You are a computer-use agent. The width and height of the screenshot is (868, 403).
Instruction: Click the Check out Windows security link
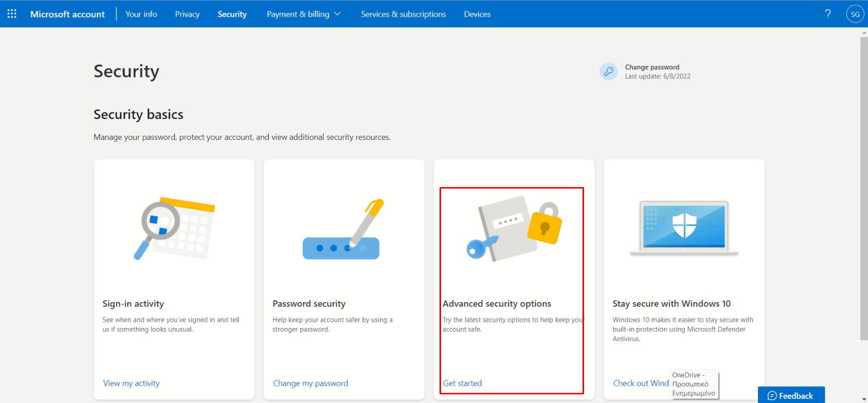(641, 383)
